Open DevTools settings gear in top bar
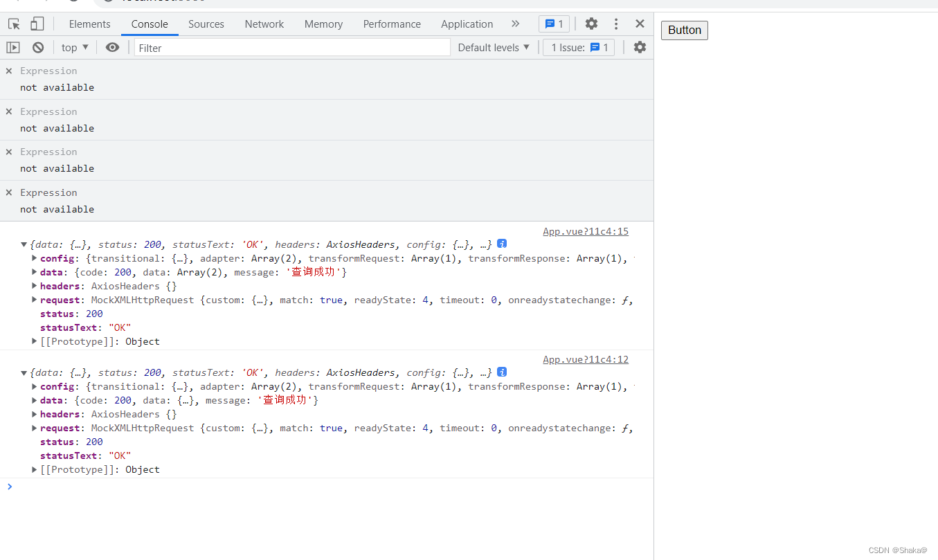Image resolution: width=938 pixels, height=560 pixels. (x=591, y=24)
